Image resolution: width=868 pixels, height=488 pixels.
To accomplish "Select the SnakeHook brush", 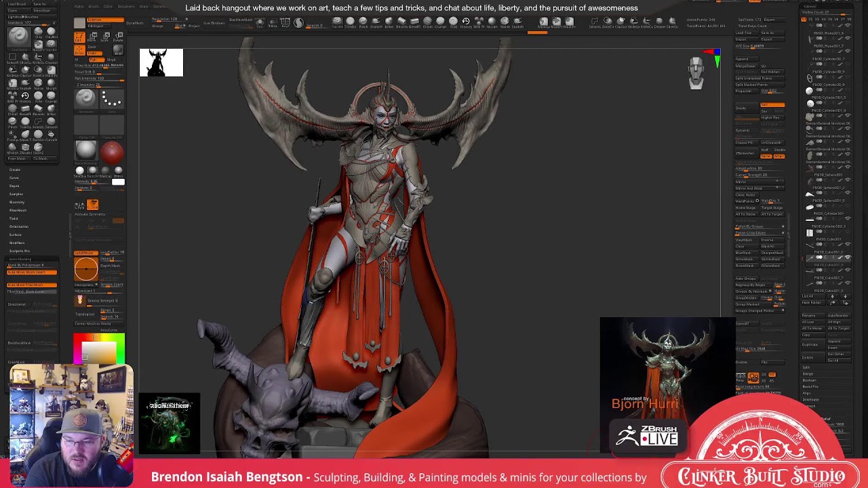I will (x=25, y=84).
